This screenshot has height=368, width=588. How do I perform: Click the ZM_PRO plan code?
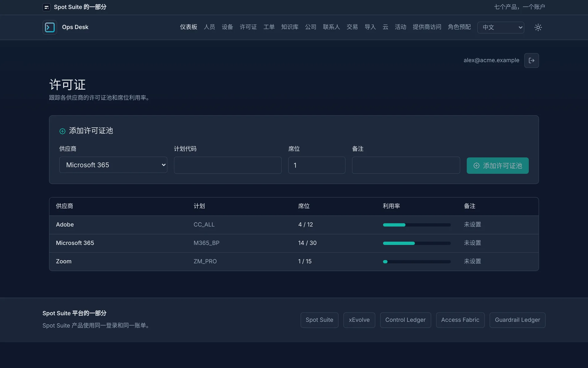(x=205, y=261)
